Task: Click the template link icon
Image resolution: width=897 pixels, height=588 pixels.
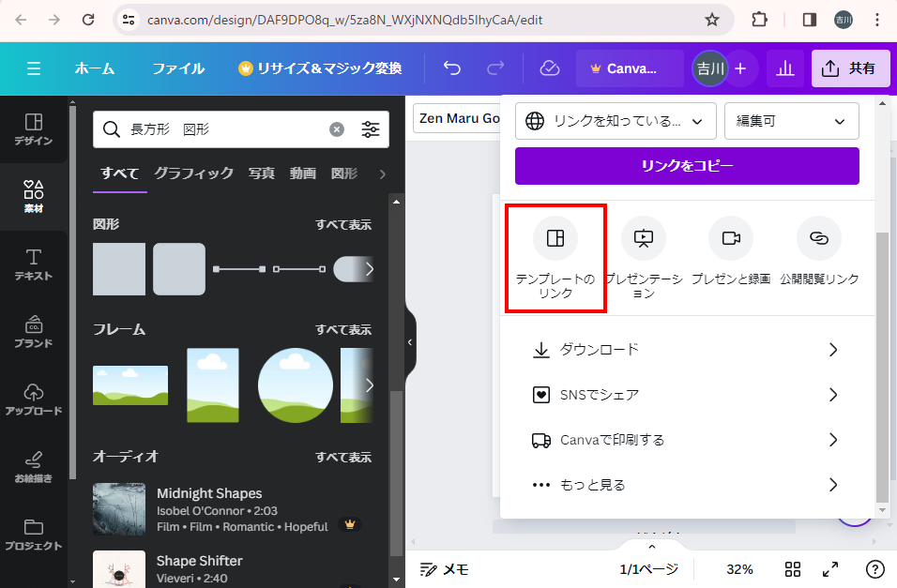Action: click(555, 238)
